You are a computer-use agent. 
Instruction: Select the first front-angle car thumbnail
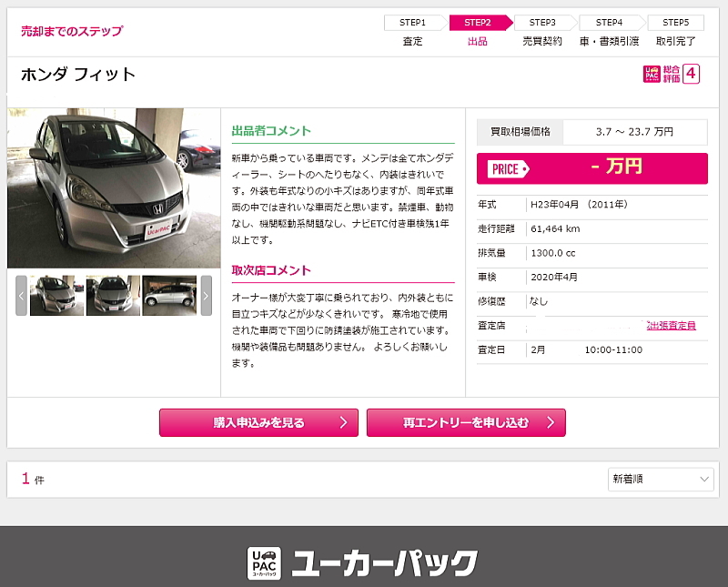coord(56,296)
